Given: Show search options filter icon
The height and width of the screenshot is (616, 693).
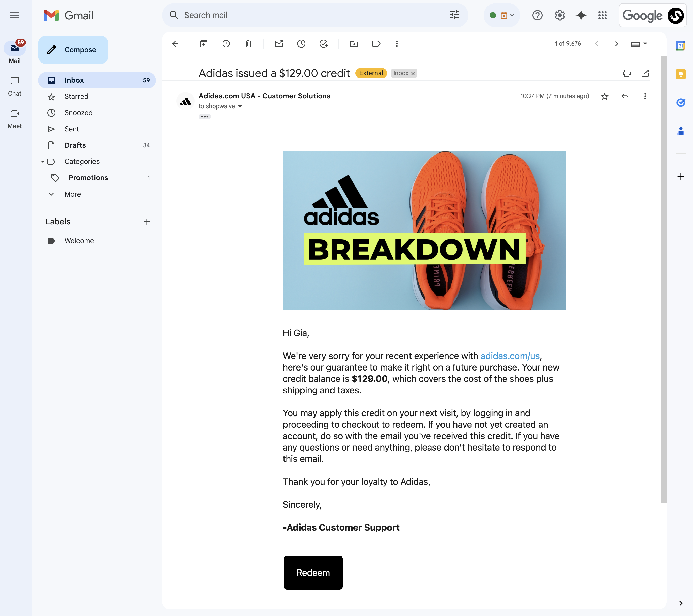Looking at the screenshot, I should [454, 15].
